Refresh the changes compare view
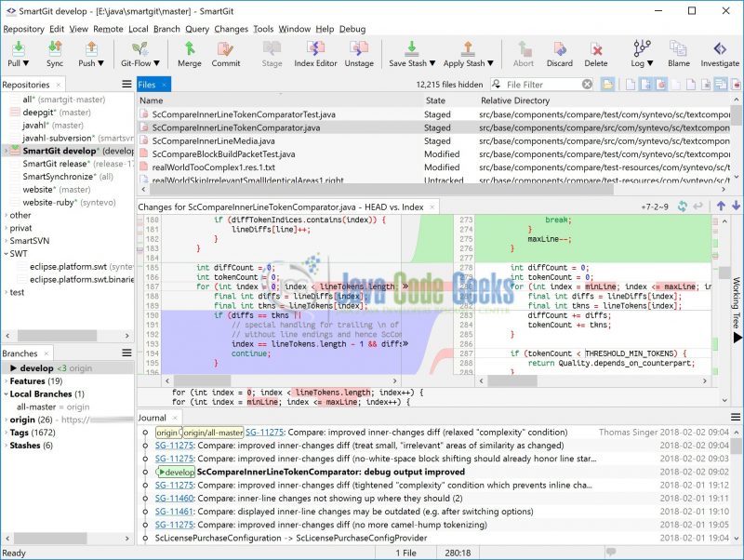Screen dimensions: 744x560 point(683,207)
